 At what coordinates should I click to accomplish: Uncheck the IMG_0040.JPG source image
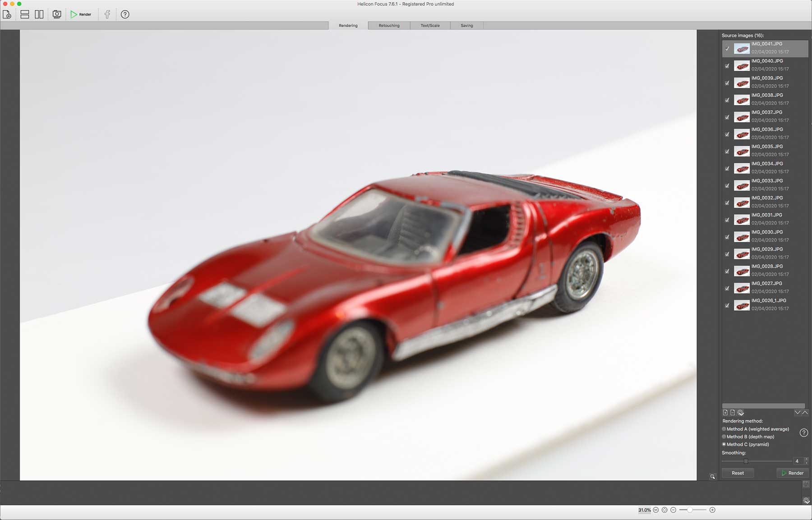click(x=727, y=66)
